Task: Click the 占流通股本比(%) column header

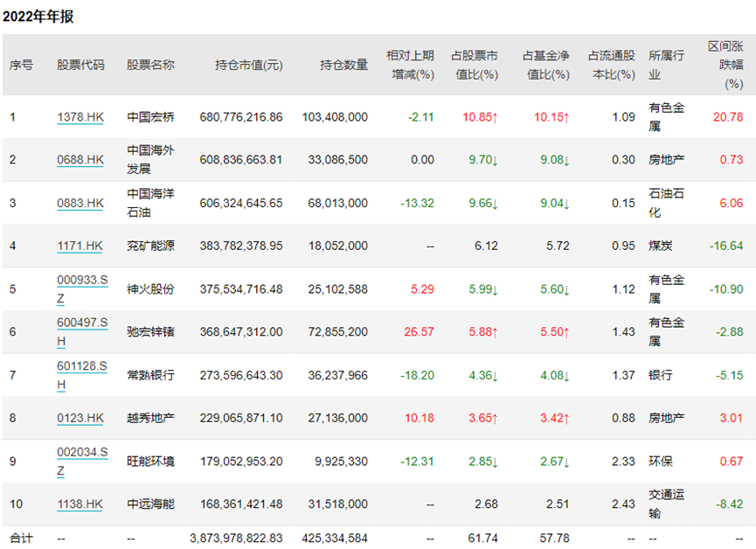Action: pos(612,65)
